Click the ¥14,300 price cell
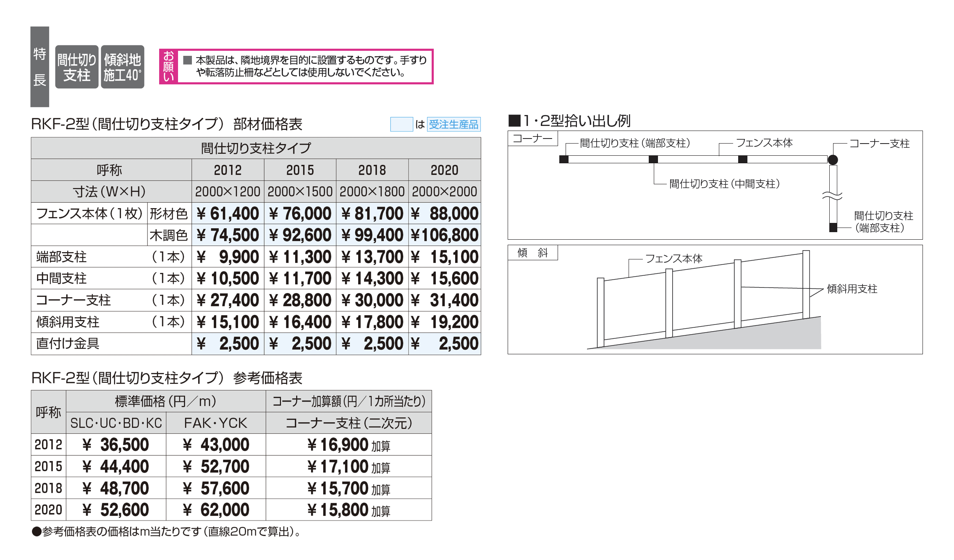The height and width of the screenshot is (560, 954). click(372, 278)
